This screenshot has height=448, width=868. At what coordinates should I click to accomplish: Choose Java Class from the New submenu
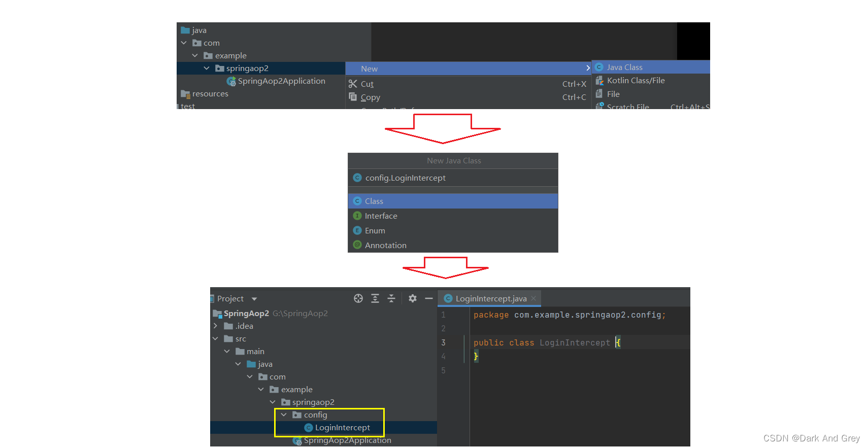pyautogui.click(x=651, y=67)
